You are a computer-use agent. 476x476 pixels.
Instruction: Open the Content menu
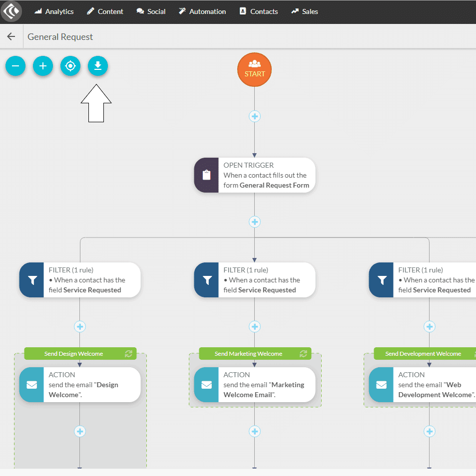coord(105,11)
